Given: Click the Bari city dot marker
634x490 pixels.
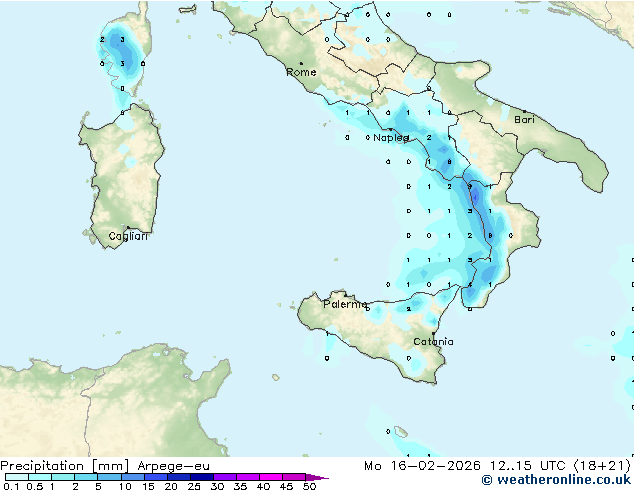Looking at the screenshot, I should click(x=524, y=111).
